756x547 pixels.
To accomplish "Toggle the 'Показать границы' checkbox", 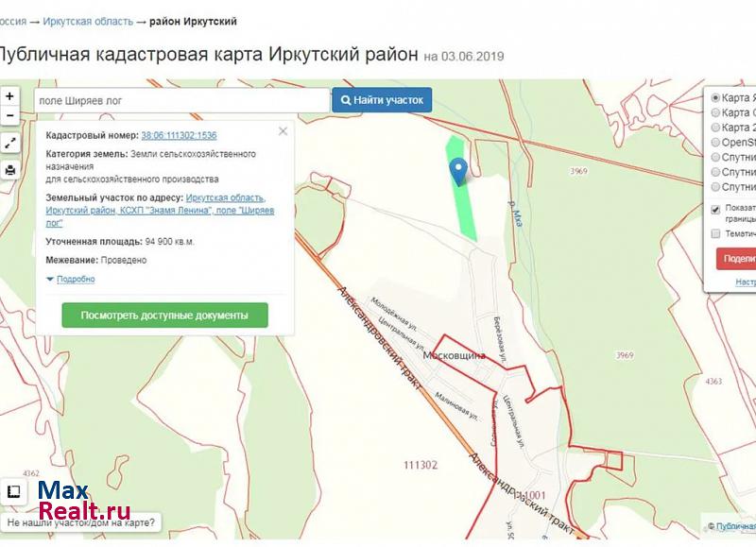I will coord(715,209).
